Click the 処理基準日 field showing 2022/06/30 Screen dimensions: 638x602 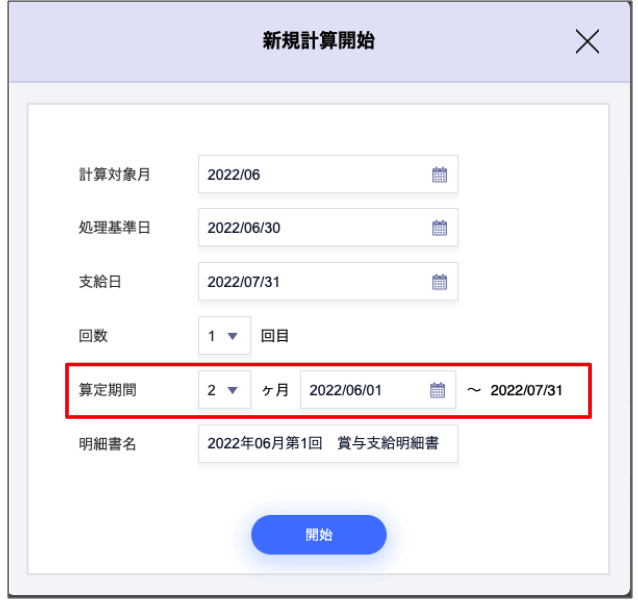click(x=310, y=228)
